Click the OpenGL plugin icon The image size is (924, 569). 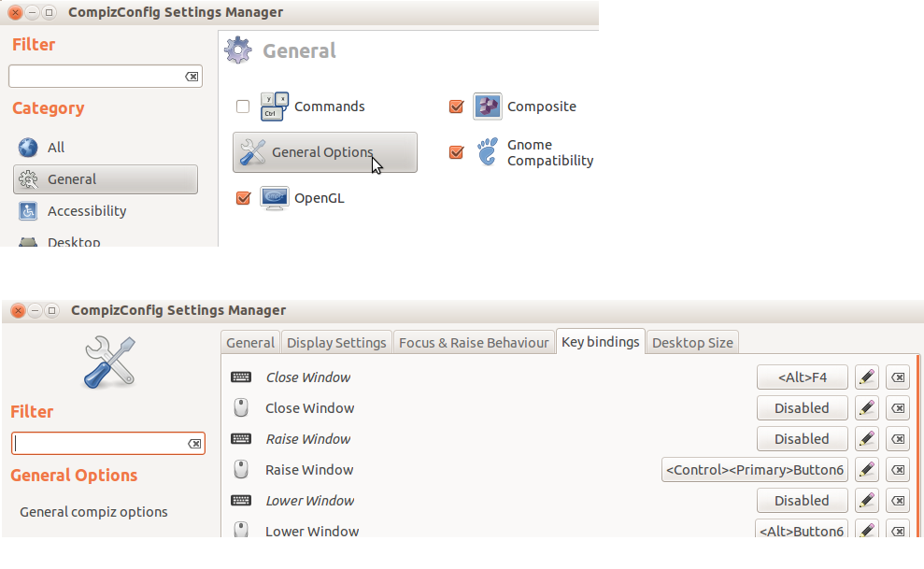275,198
